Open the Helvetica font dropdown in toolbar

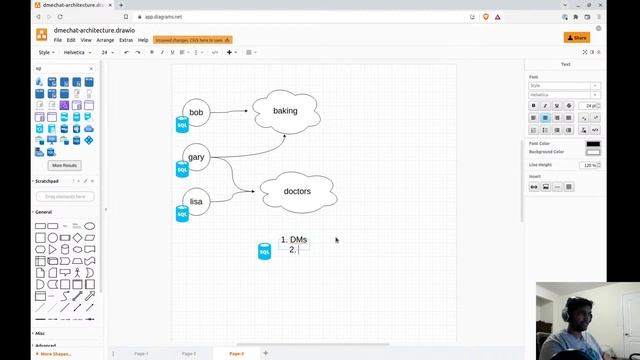tap(77, 52)
